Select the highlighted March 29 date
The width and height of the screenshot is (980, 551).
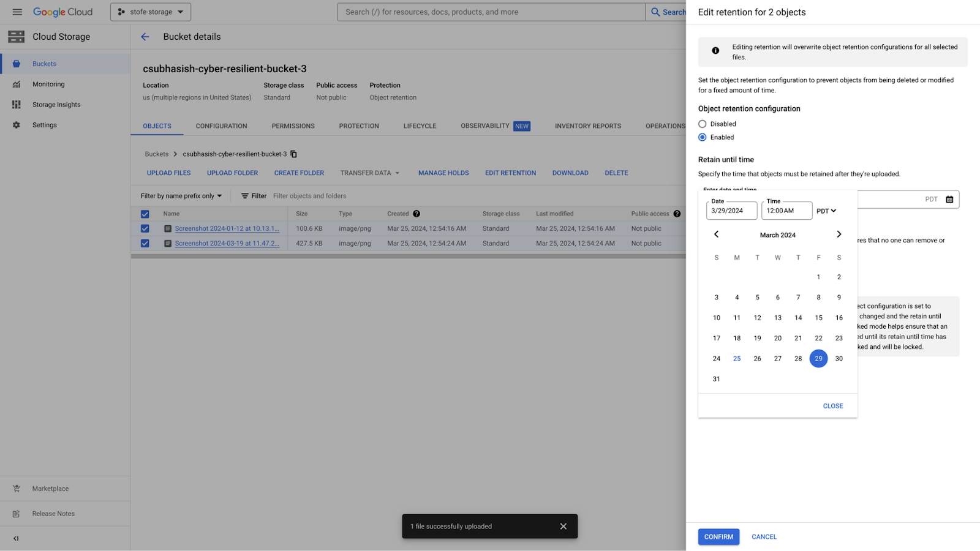click(818, 359)
